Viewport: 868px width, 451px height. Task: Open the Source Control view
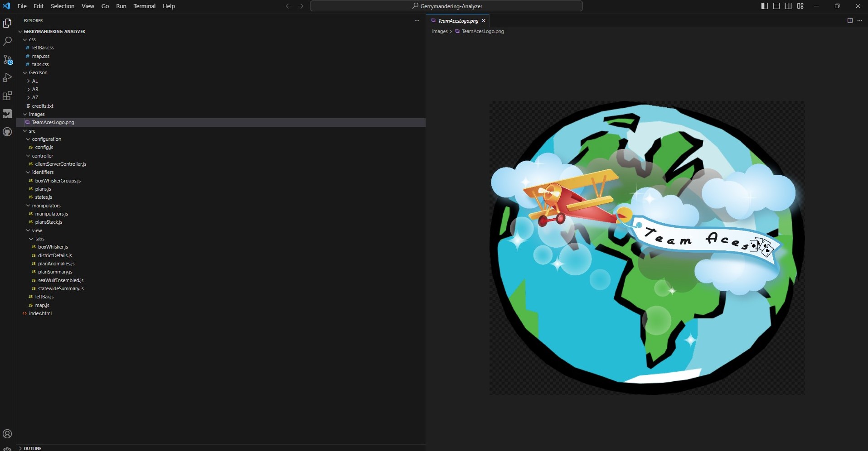(x=7, y=59)
